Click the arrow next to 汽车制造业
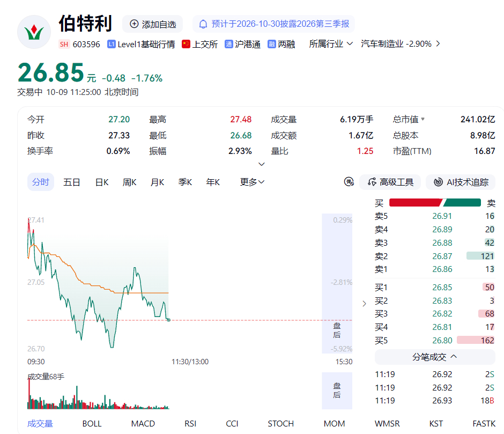 (438, 43)
